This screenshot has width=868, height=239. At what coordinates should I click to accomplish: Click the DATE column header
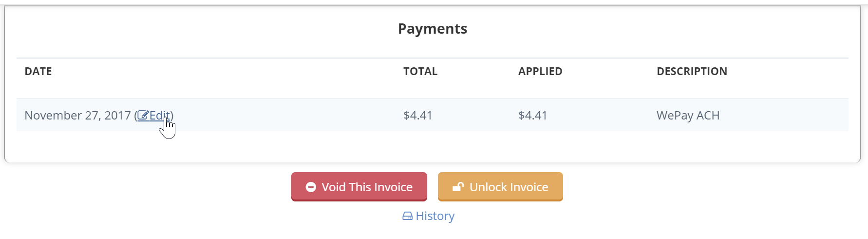click(38, 71)
